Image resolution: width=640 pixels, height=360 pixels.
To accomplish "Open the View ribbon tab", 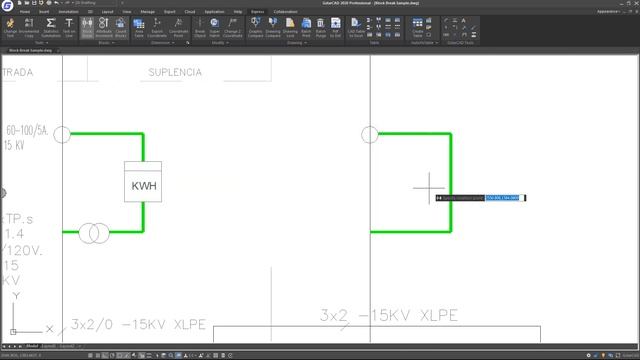I will [127, 11].
